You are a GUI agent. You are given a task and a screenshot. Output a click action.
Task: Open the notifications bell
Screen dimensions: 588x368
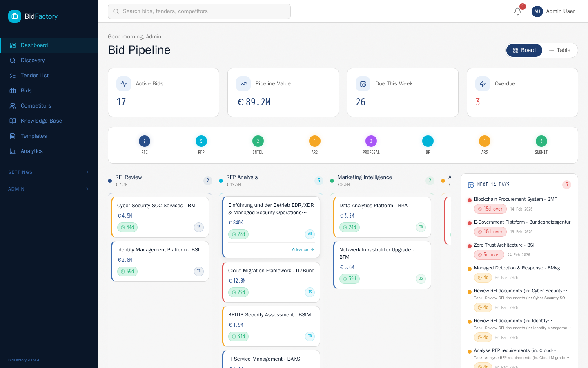pos(518,11)
